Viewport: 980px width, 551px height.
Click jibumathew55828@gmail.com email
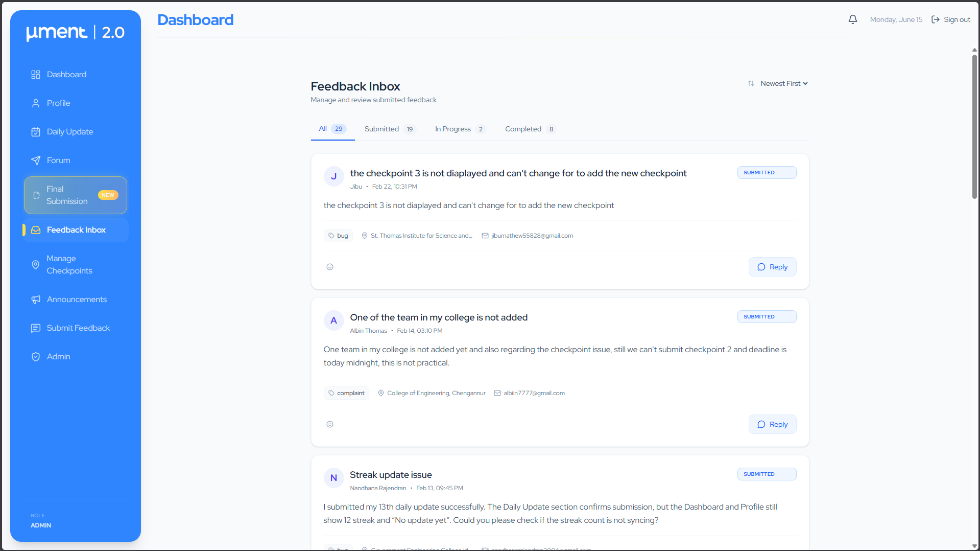pyautogui.click(x=532, y=236)
